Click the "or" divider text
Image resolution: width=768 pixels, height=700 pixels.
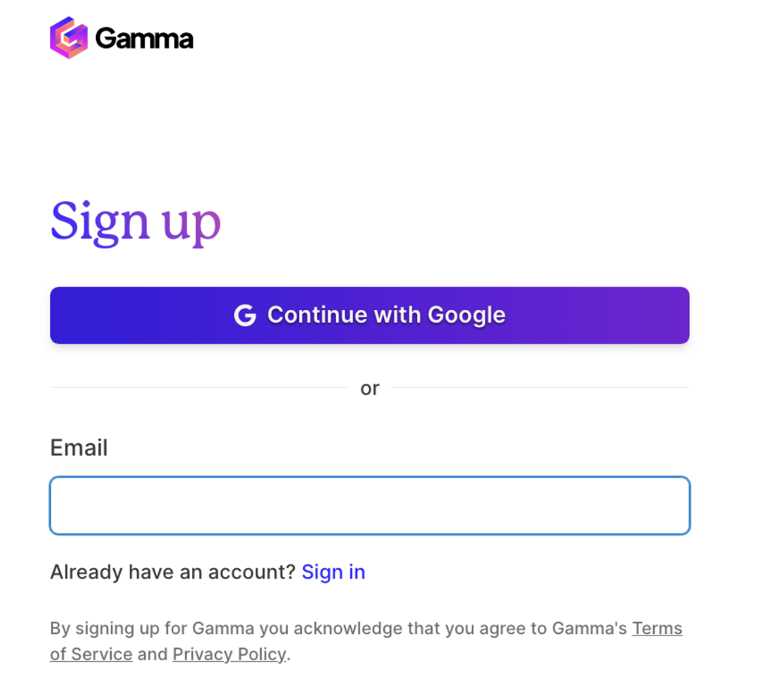370,389
